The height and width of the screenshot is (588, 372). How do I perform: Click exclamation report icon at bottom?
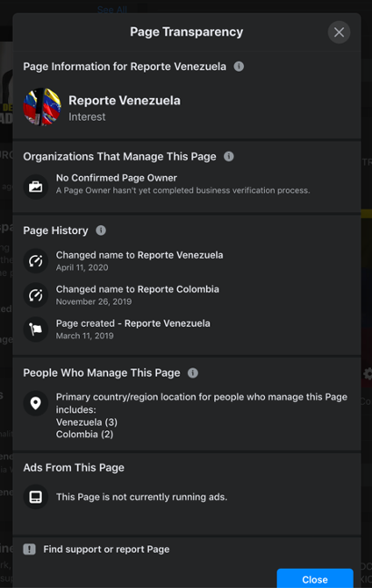coord(29,549)
